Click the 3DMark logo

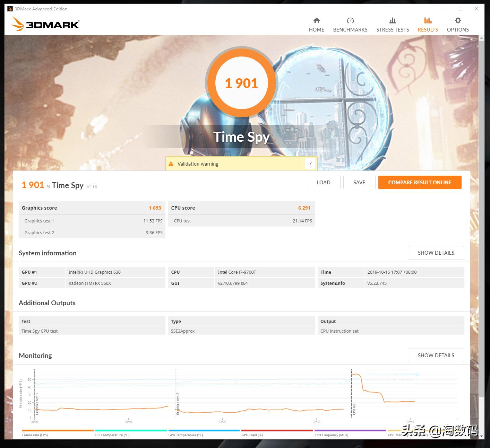[45, 24]
